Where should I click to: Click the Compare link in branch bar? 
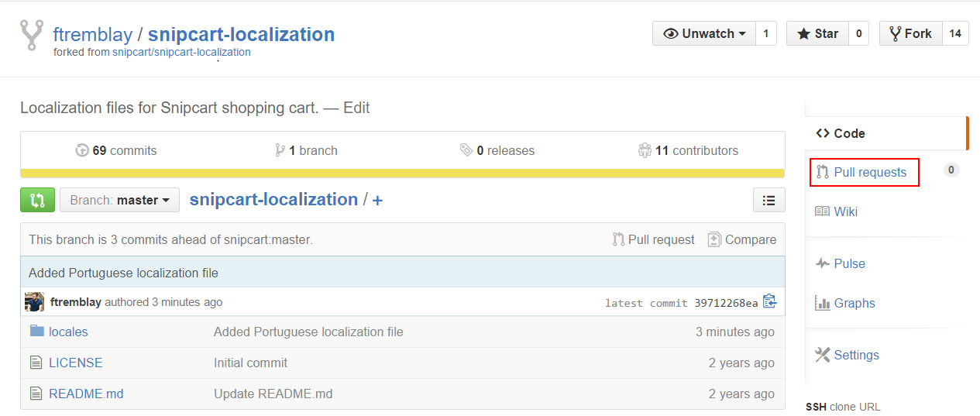pos(742,239)
